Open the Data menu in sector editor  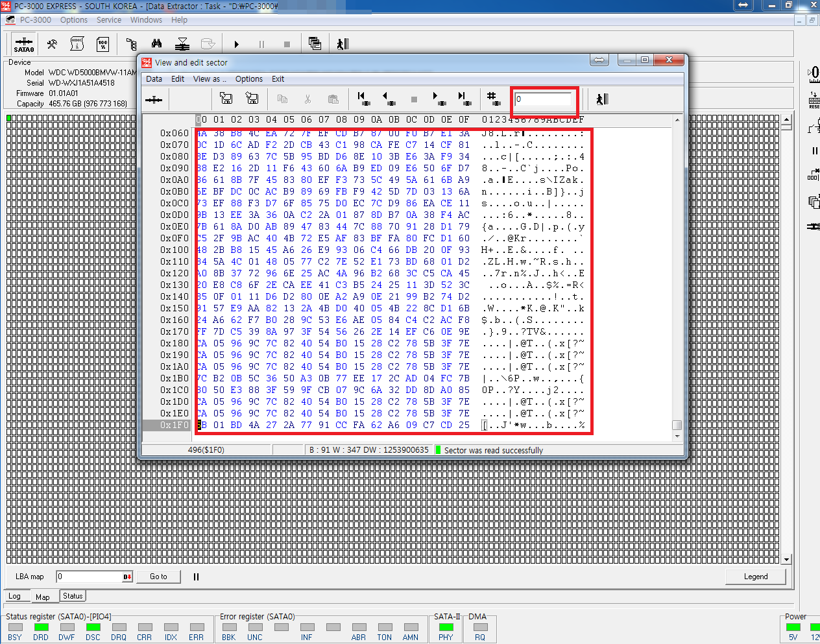click(x=154, y=79)
